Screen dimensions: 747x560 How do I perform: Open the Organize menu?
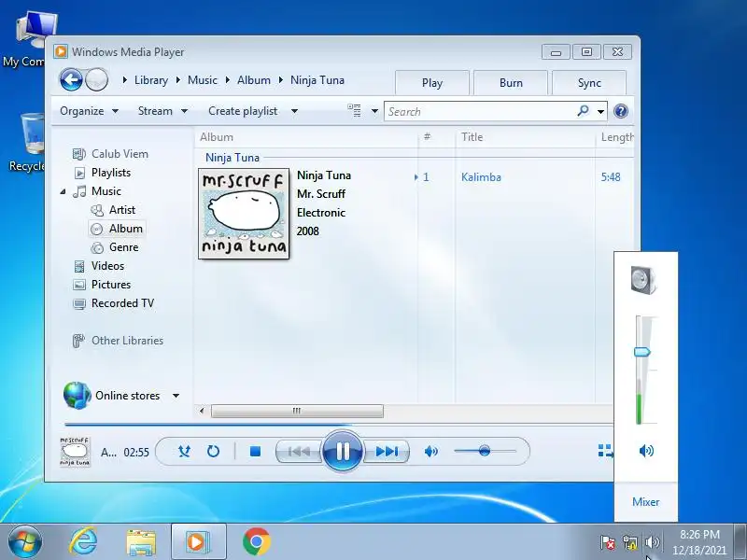pyautogui.click(x=89, y=111)
